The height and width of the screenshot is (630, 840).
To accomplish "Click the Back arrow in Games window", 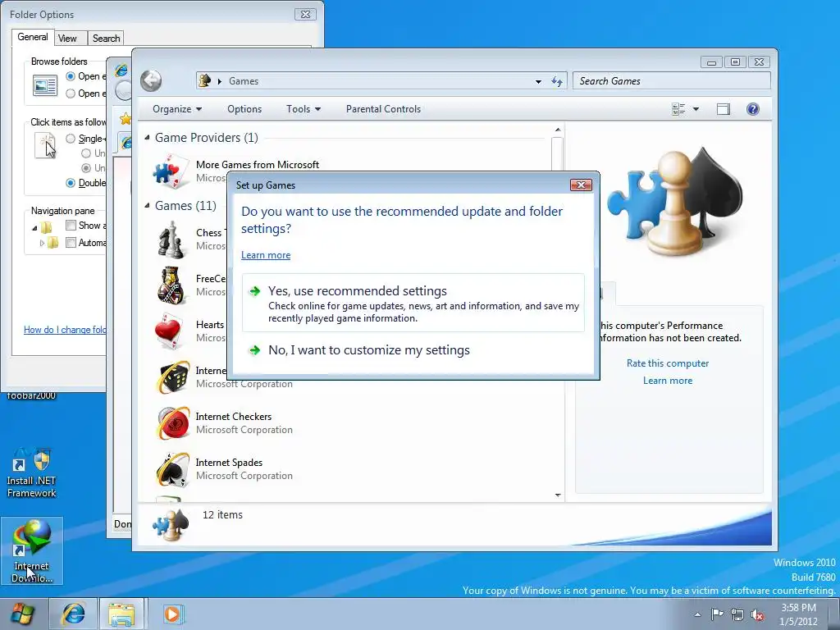I will click(151, 81).
